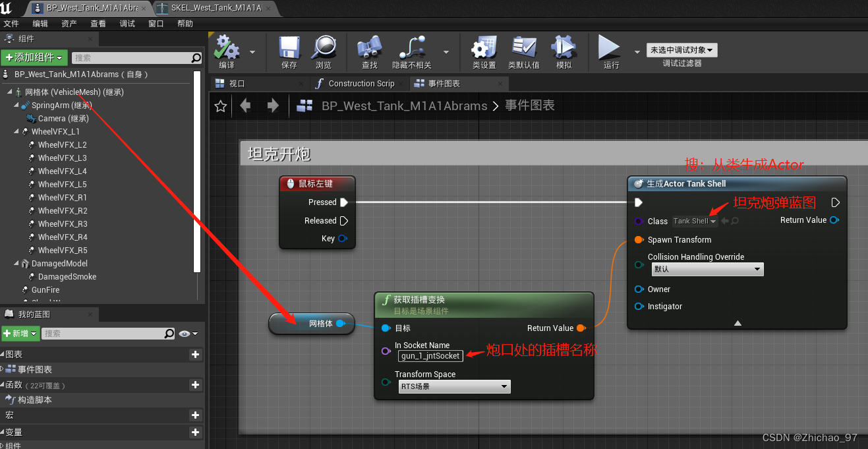Screen dimensions: 868x449
Task: Open the View menu
Action: click(98, 24)
